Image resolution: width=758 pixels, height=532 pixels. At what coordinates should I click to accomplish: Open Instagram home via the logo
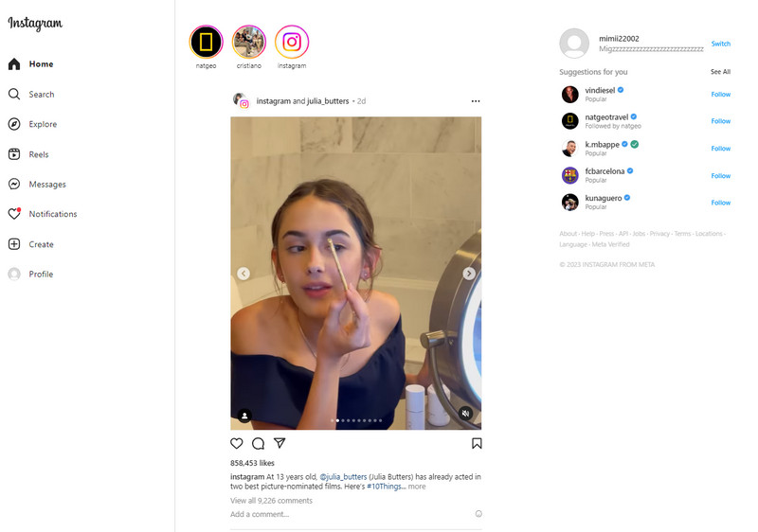click(35, 25)
